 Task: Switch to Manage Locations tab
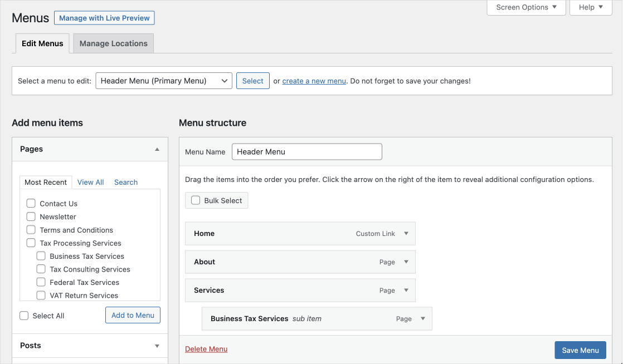(x=113, y=43)
